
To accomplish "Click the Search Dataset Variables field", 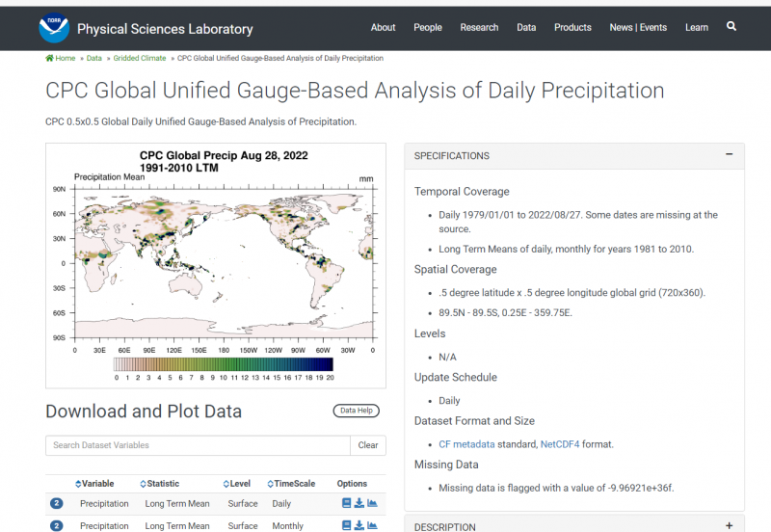I will pos(198,445).
